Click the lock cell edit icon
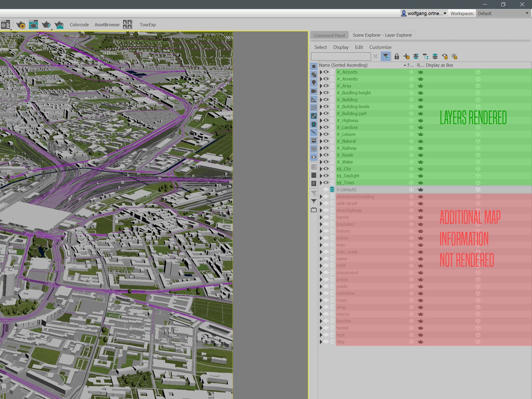Screen dimensions: 532x399 coord(397,57)
